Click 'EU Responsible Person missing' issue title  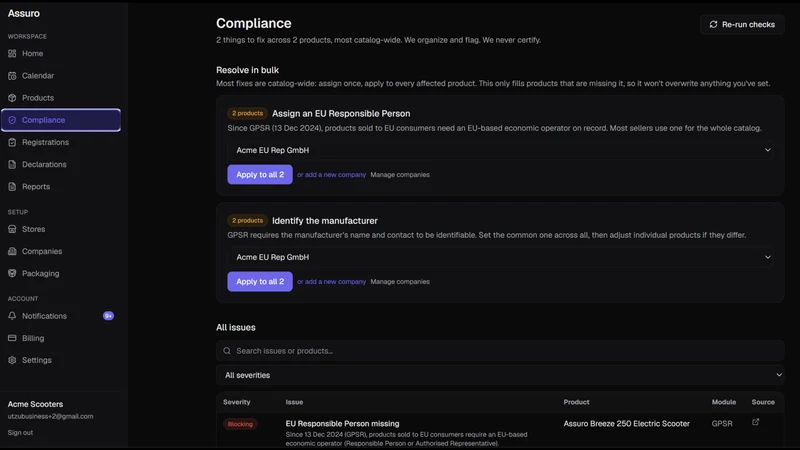point(342,423)
